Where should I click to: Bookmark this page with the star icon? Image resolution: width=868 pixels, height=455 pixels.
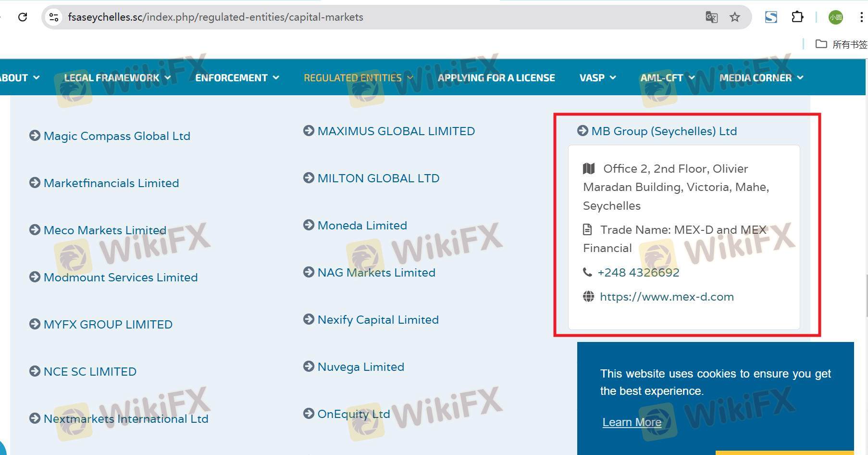click(x=735, y=17)
